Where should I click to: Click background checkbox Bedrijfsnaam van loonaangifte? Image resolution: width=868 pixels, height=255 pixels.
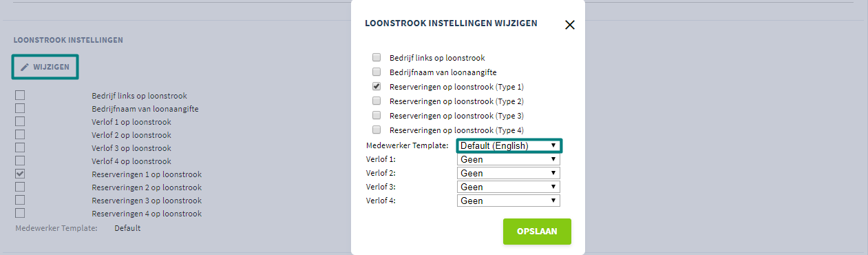(20, 108)
